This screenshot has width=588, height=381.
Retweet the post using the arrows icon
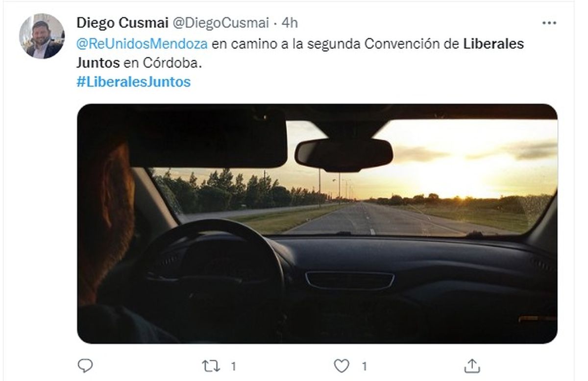211,366
